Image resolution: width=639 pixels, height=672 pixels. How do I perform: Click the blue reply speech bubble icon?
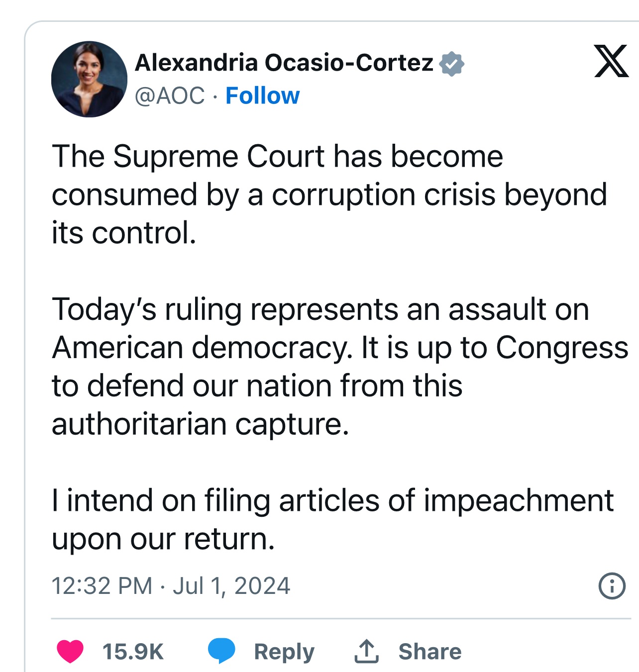[x=221, y=651]
